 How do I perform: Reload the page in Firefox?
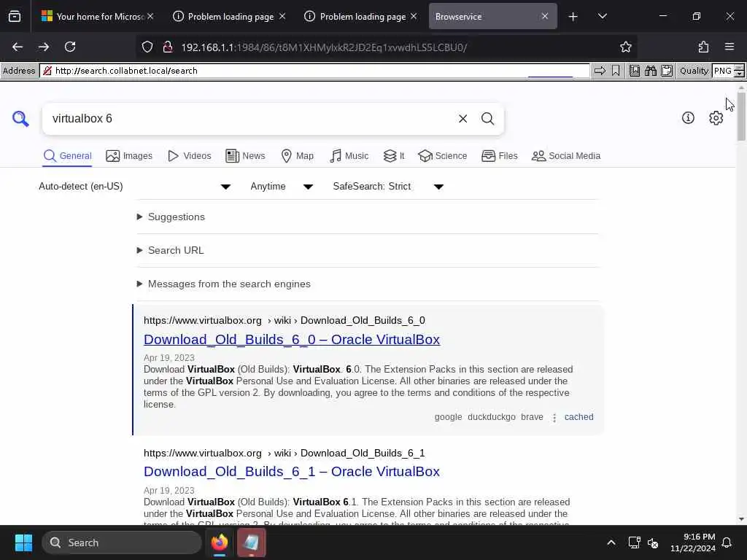click(70, 47)
